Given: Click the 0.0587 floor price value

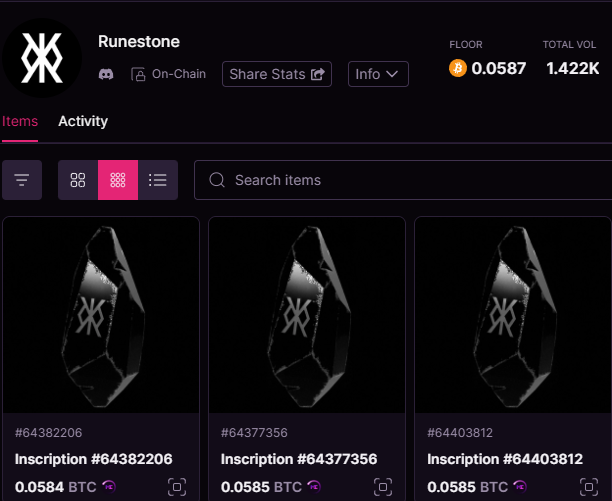Looking at the screenshot, I should click(498, 68).
